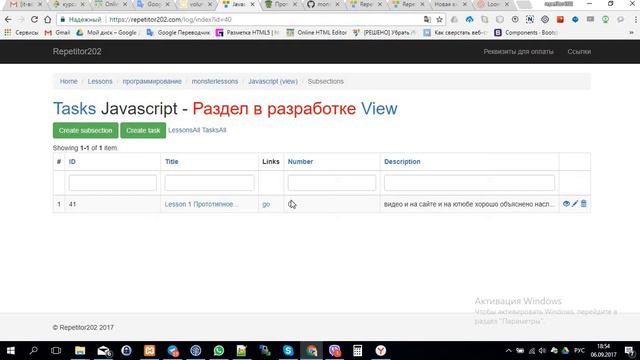Image resolution: width=640 pixels, height=360 pixels.
Task: Switch the РУС keyboard language indicator
Action: click(x=579, y=351)
